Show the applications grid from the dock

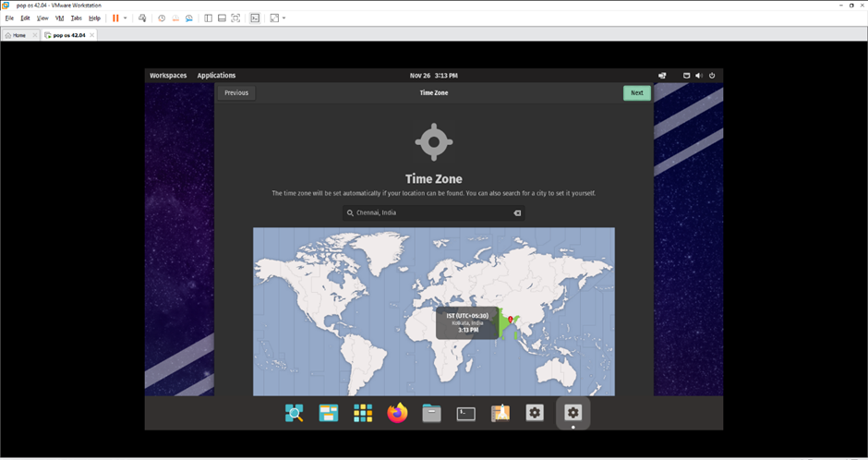(363, 413)
